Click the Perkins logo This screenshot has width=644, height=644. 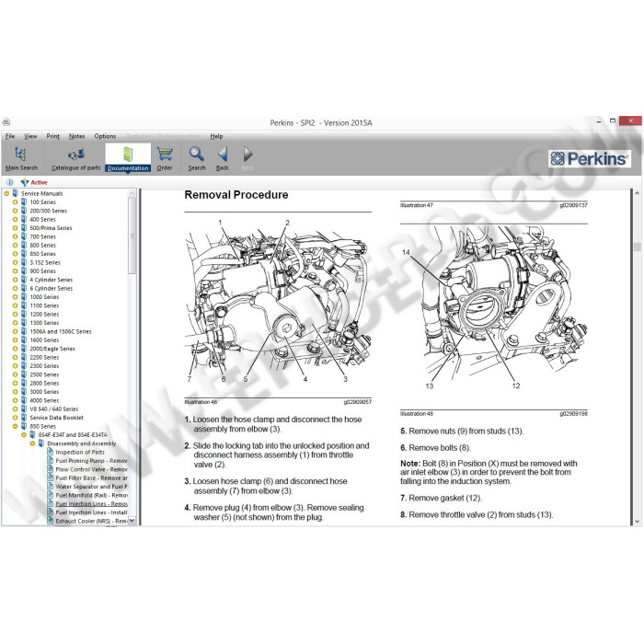(589, 158)
